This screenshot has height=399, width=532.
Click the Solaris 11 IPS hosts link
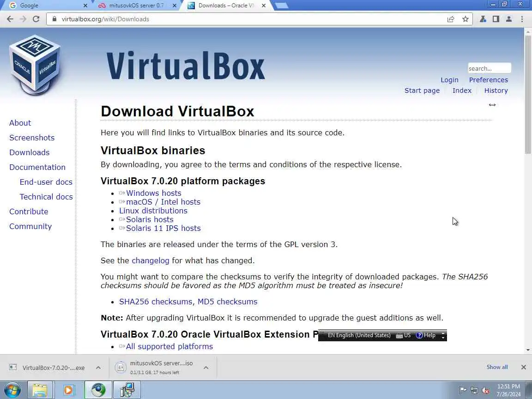[x=163, y=228]
